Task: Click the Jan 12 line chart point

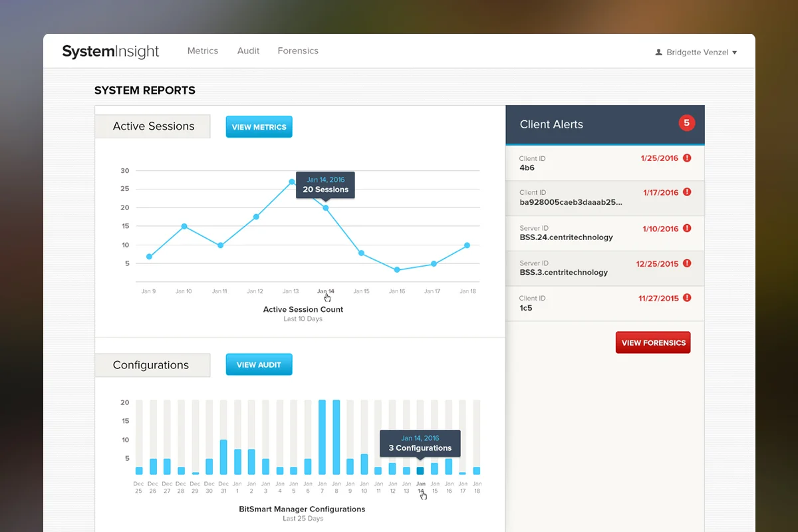Action: click(256, 217)
